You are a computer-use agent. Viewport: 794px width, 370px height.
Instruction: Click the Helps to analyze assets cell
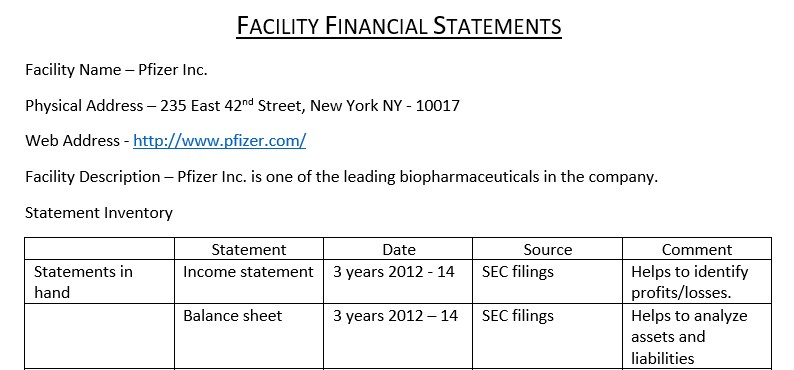pyautogui.click(x=697, y=336)
